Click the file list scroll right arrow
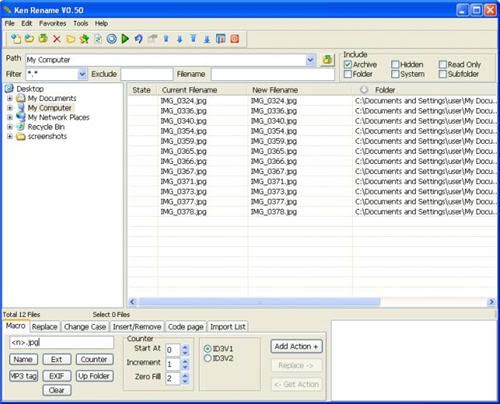This screenshot has width=500, height=404. (x=491, y=302)
